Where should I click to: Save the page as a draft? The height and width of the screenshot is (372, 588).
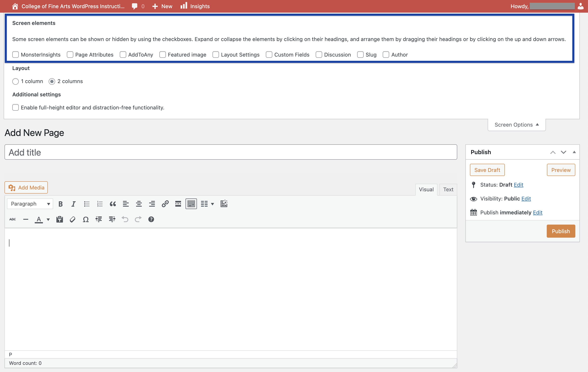pos(487,170)
